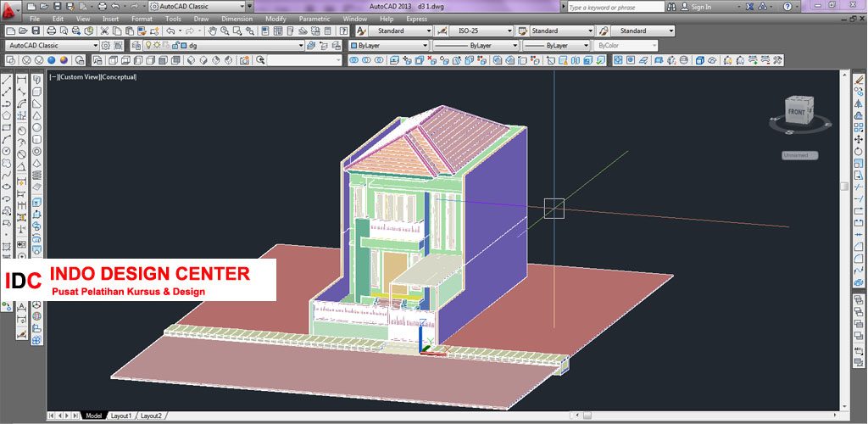Open the Plot printer icon
Image resolution: width=868 pixels, height=424 pixels.
pyautogui.click(x=51, y=31)
